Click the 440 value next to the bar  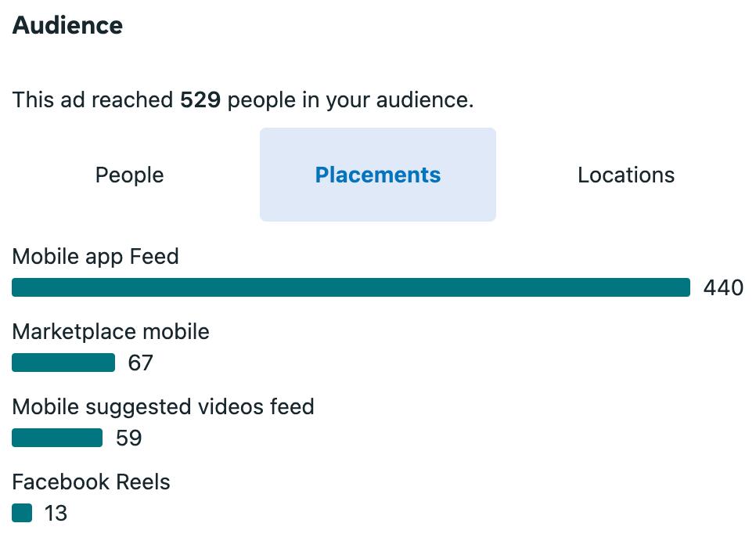[723, 288]
